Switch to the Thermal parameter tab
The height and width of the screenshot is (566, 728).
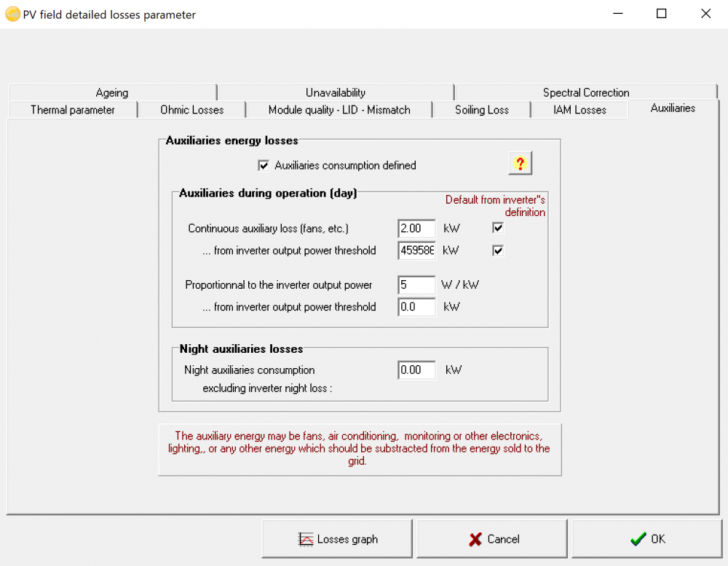pyautogui.click(x=71, y=110)
